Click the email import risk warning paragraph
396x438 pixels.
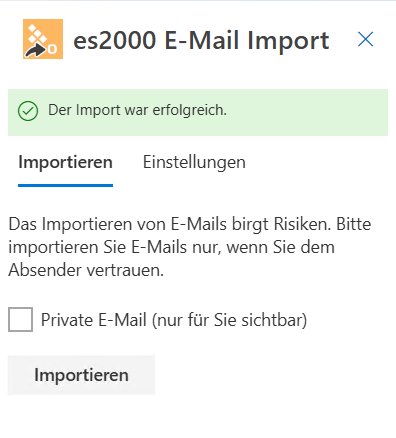click(x=190, y=247)
